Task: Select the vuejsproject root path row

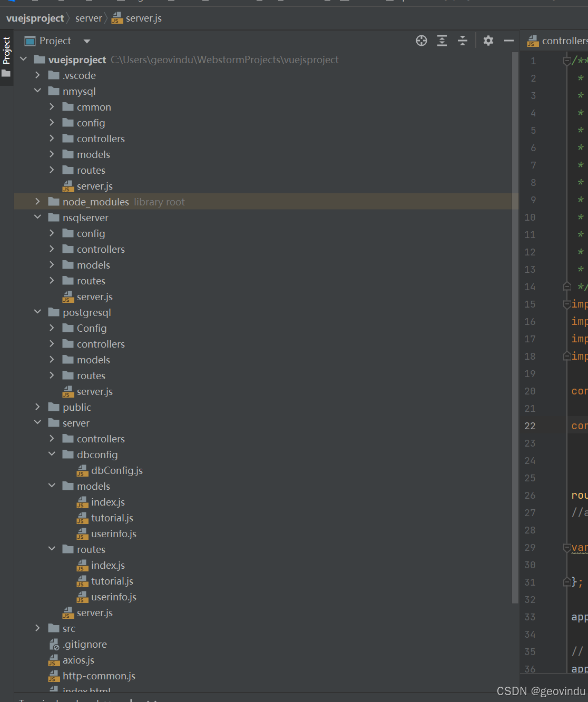Action: 266,60
